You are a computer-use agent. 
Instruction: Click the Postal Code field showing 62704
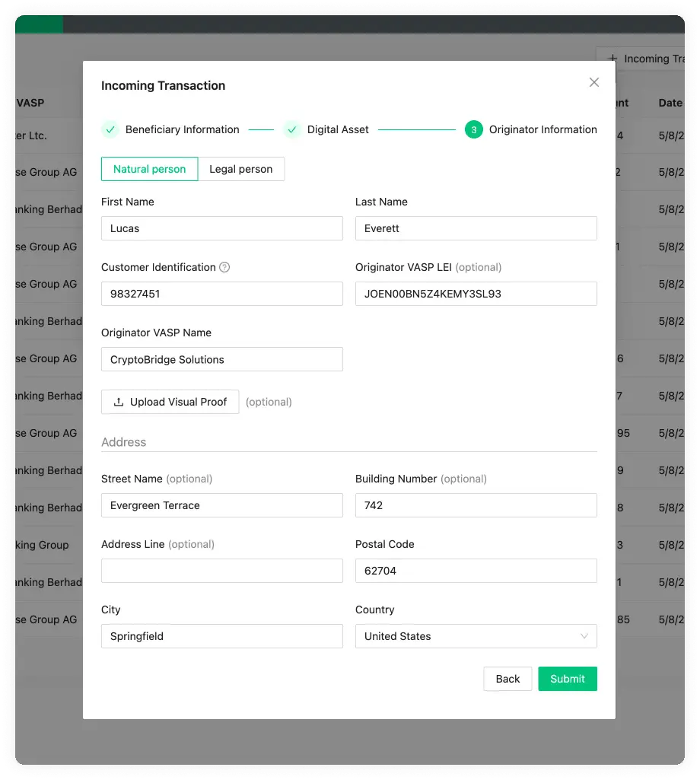[476, 571]
